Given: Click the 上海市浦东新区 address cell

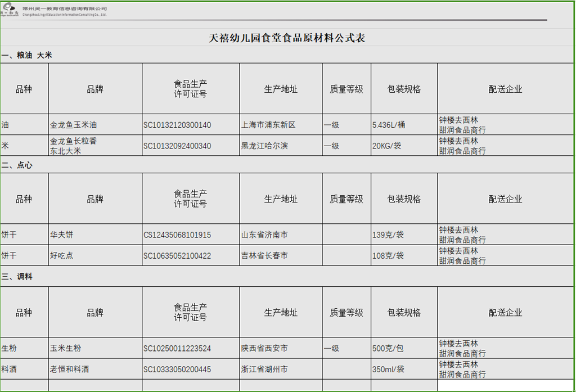Looking at the screenshot, I should 280,125.
